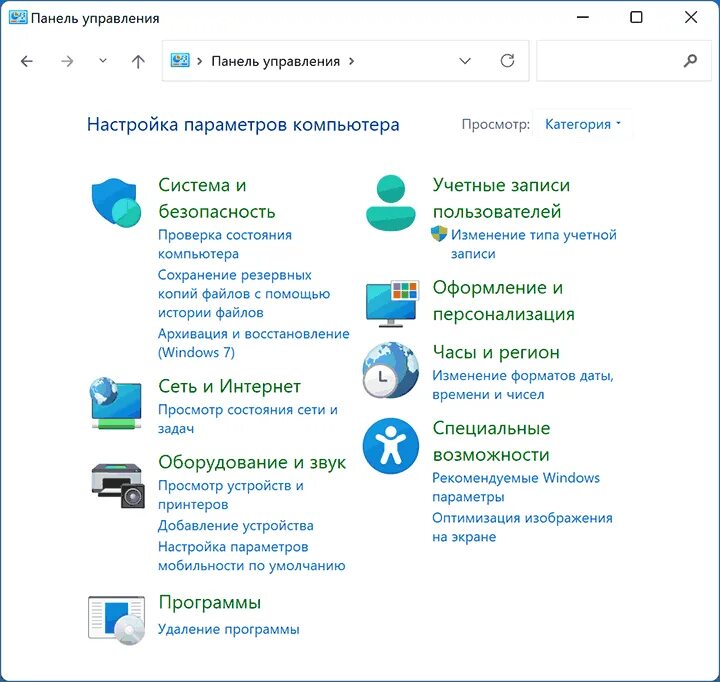The image size is (720, 682).
Task: Click Удаление программы link
Action: click(x=229, y=629)
